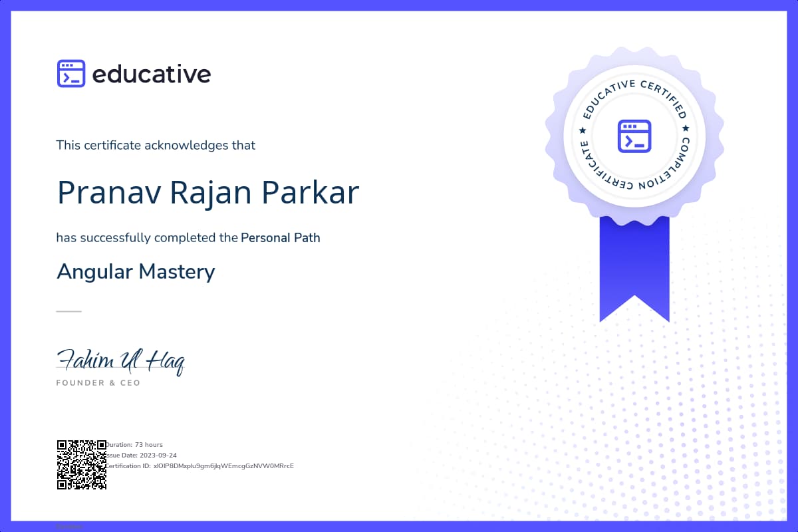Viewport: 798px width, 532px height.
Task: Click the Certification ID value
Action: pyautogui.click(x=223, y=465)
